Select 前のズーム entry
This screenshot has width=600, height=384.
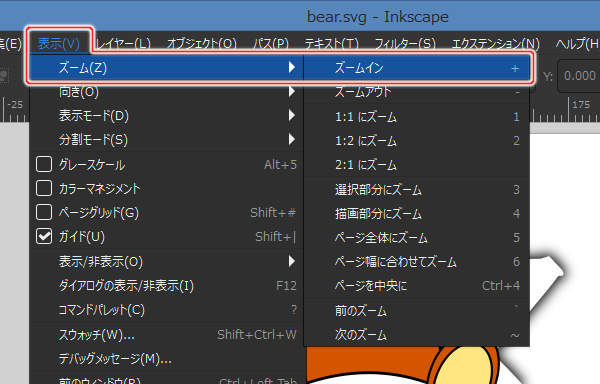pos(417,311)
